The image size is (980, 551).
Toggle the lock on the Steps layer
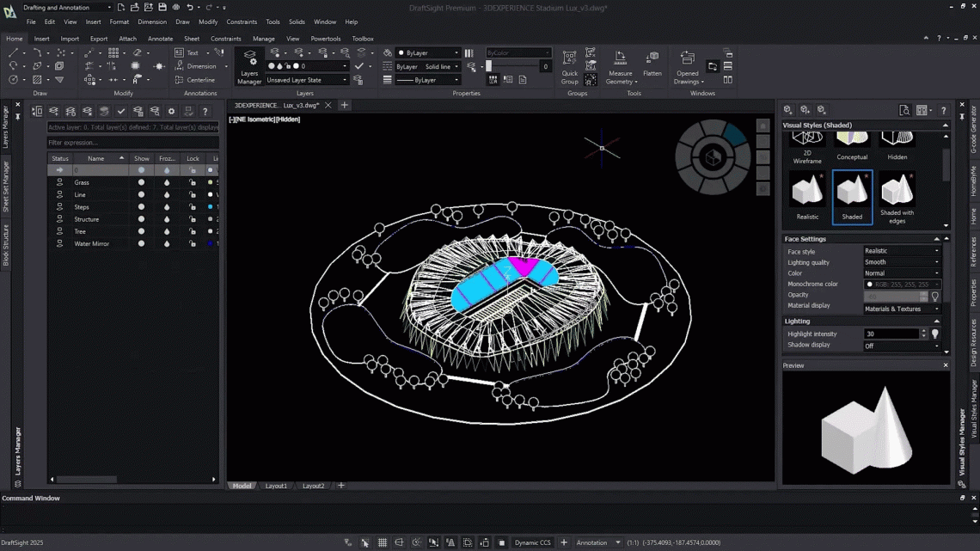coord(193,207)
